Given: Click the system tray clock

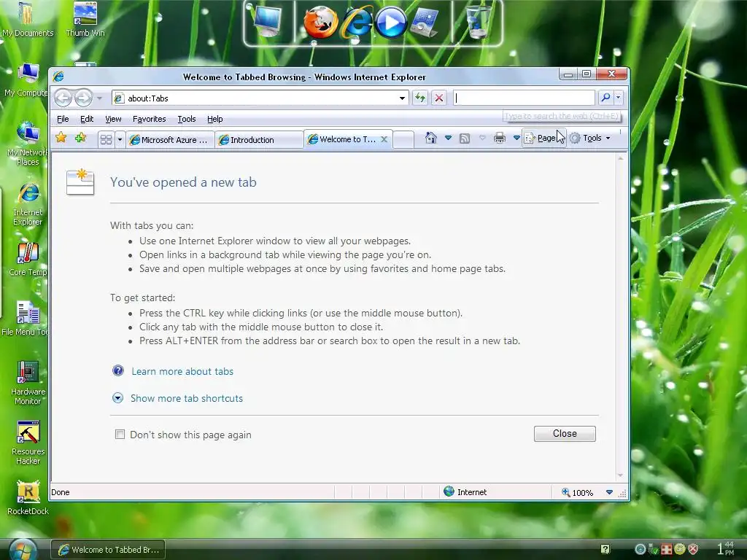Looking at the screenshot, I should click(726, 548).
